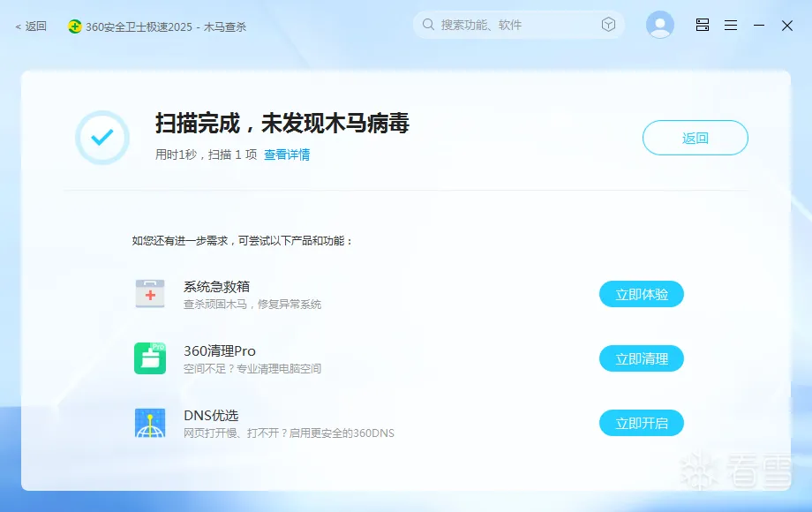Viewport: 812px width, 512px height.
Task: Click the 如您还有进一步需求 prompt text
Action: pos(243,241)
